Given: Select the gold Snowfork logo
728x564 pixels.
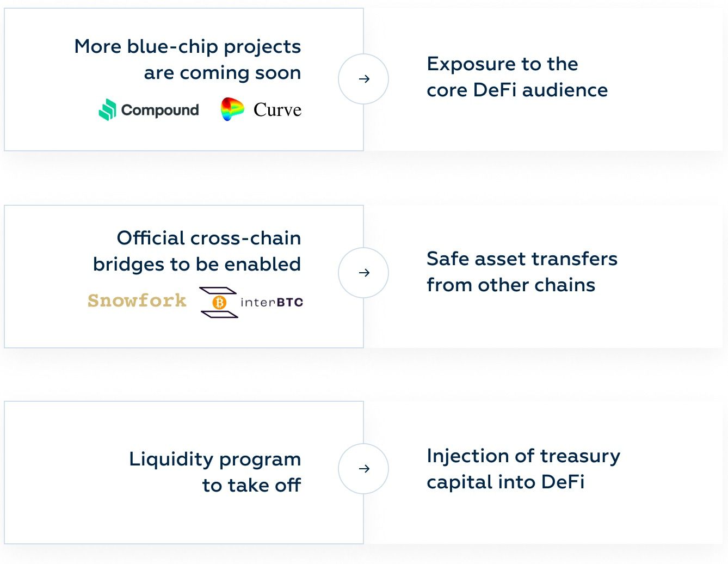Looking at the screenshot, I should click(x=137, y=301).
